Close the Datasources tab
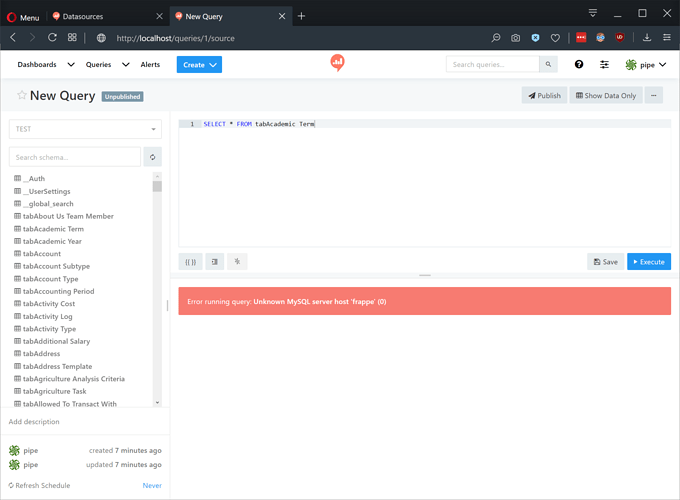 (x=159, y=16)
